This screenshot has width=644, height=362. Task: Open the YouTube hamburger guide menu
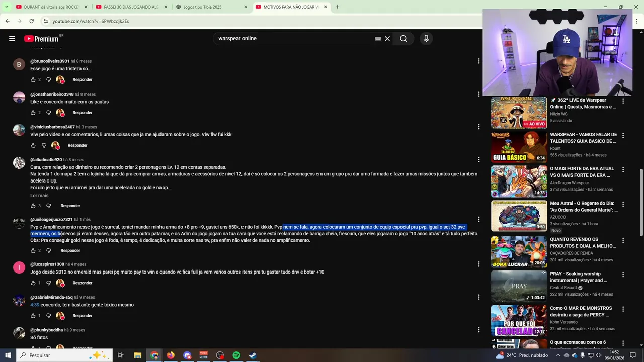(12, 39)
